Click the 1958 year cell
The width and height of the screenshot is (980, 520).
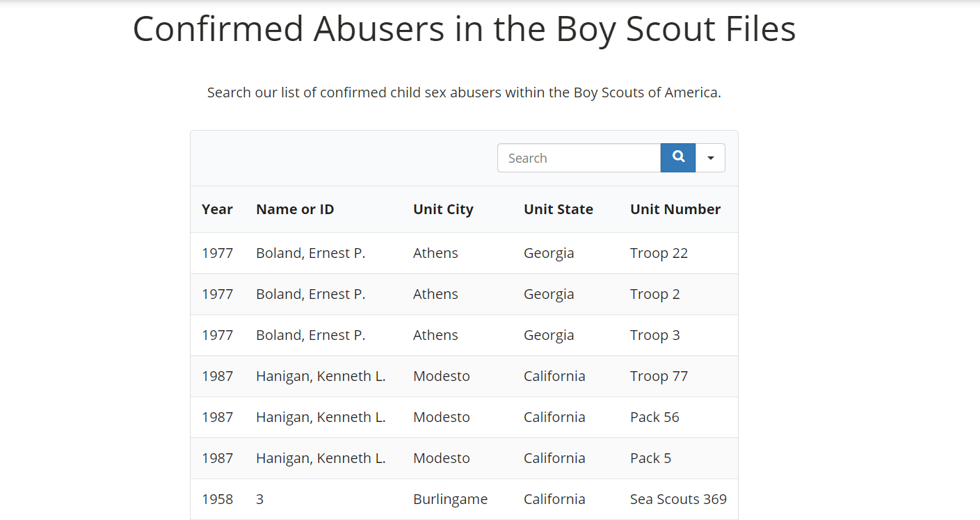(217, 499)
